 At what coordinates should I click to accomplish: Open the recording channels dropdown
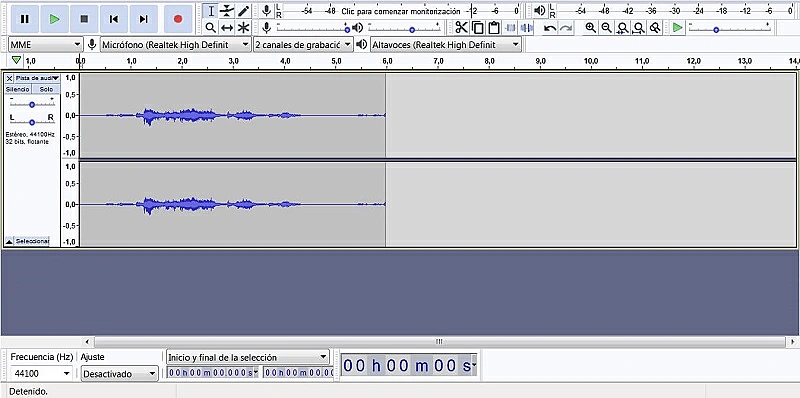tap(303, 44)
